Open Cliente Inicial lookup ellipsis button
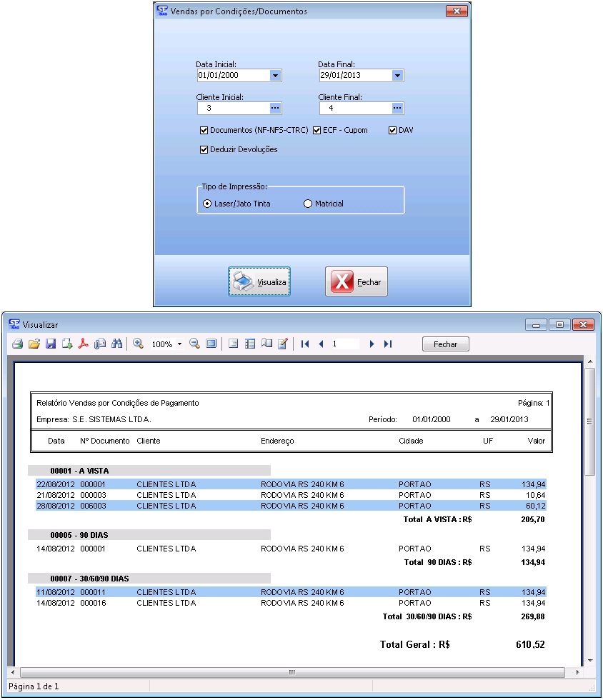603x700 pixels. (x=275, y=109)
